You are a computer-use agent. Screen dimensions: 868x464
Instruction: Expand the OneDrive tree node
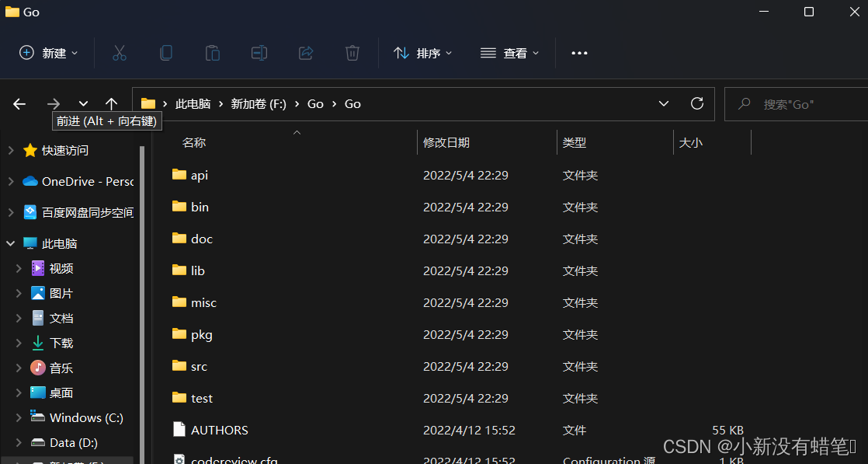tap(11, 181)
